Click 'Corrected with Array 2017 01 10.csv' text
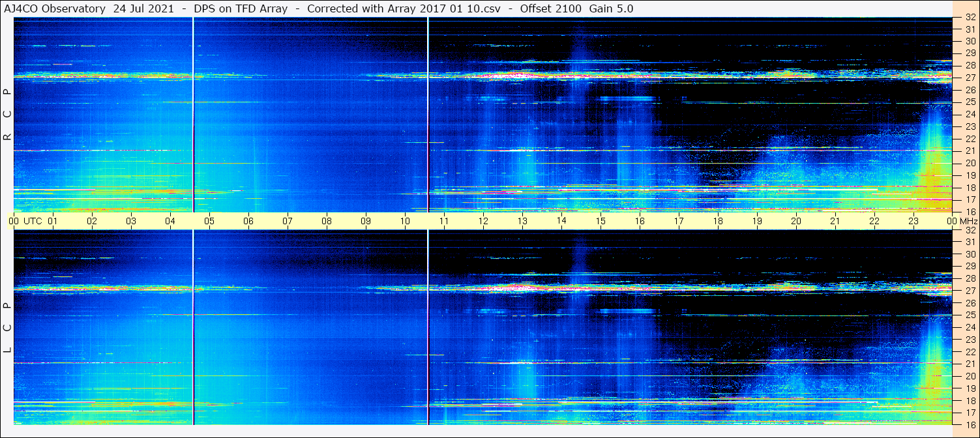 click(404, 8)
